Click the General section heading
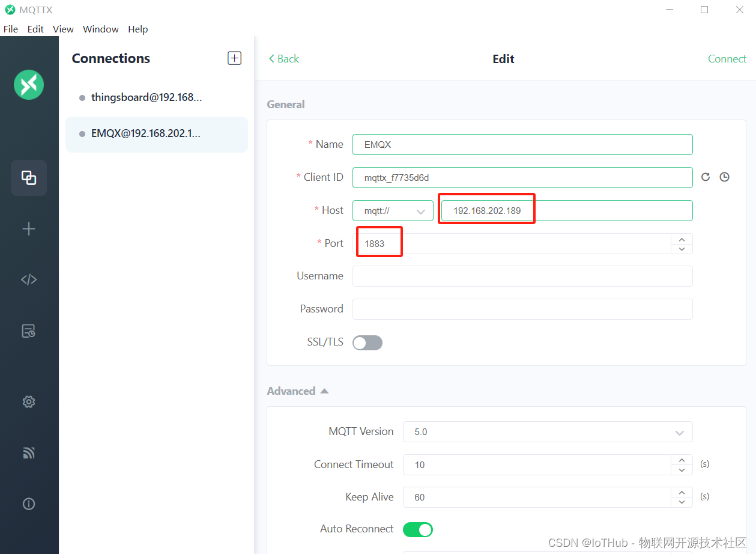This screenshot has height=554, width=756. point(286,105)
